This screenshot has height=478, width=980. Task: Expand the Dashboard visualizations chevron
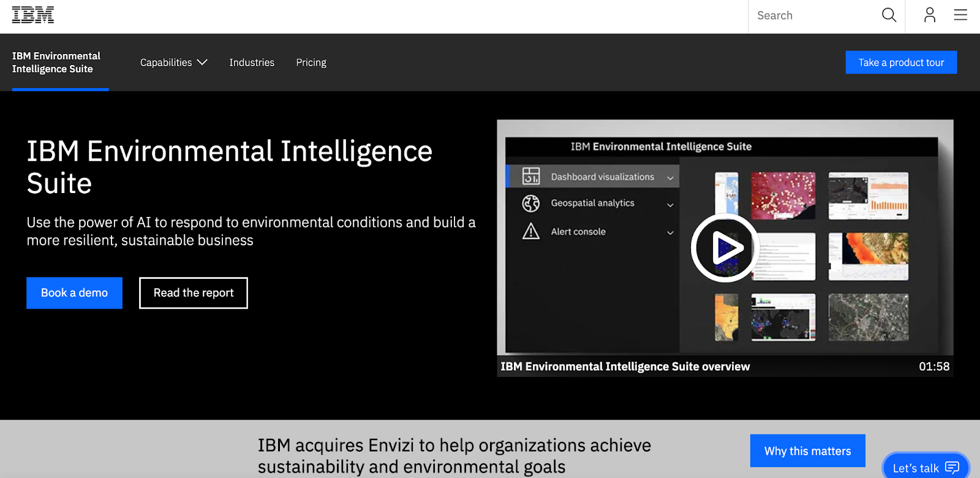[670, 178]
